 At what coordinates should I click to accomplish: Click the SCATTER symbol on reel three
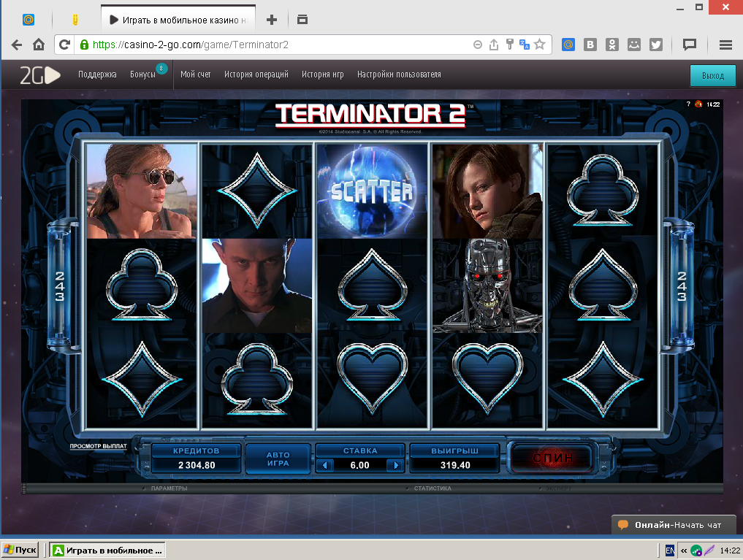point(372,191)
